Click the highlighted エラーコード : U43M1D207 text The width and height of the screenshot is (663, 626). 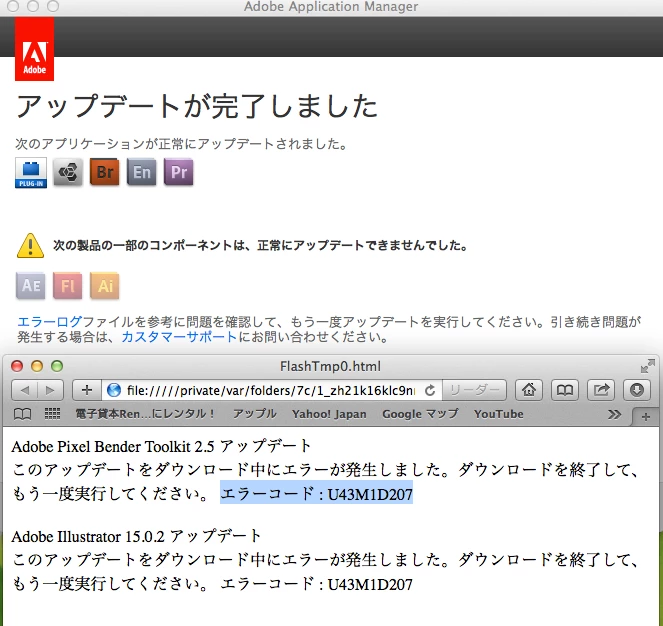[x=316, y=493]
